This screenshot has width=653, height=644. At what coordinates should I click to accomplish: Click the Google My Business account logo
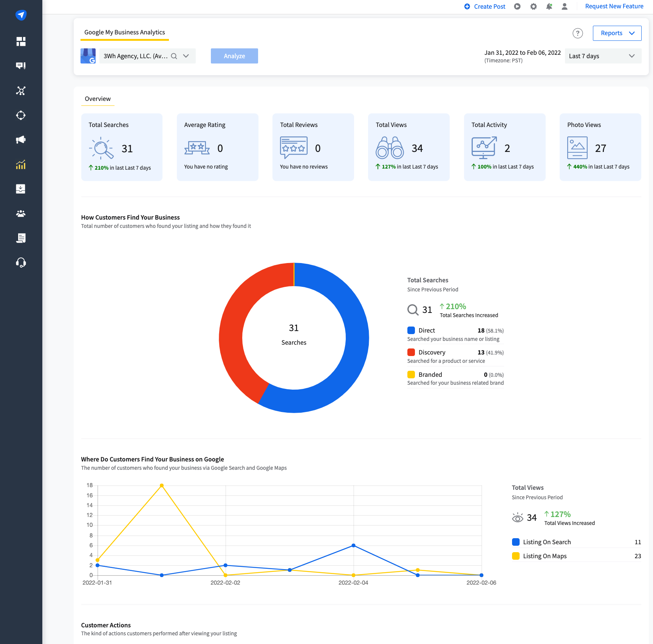point(88,56)
